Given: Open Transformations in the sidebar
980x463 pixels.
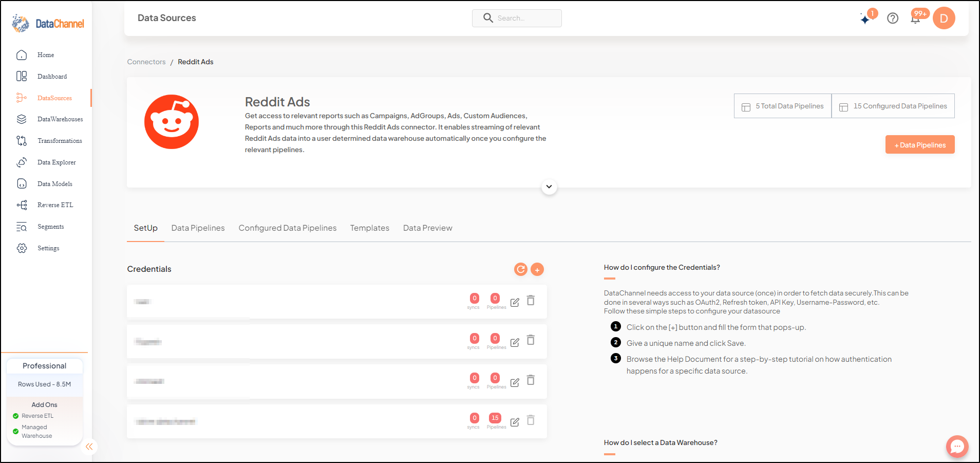Looking at the screenshot, I should [59, 141].
